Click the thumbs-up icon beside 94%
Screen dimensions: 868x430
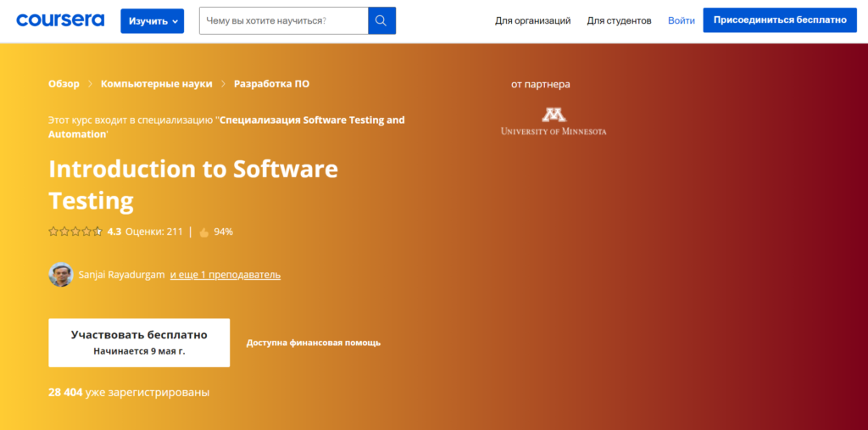(x=203, y=232)
